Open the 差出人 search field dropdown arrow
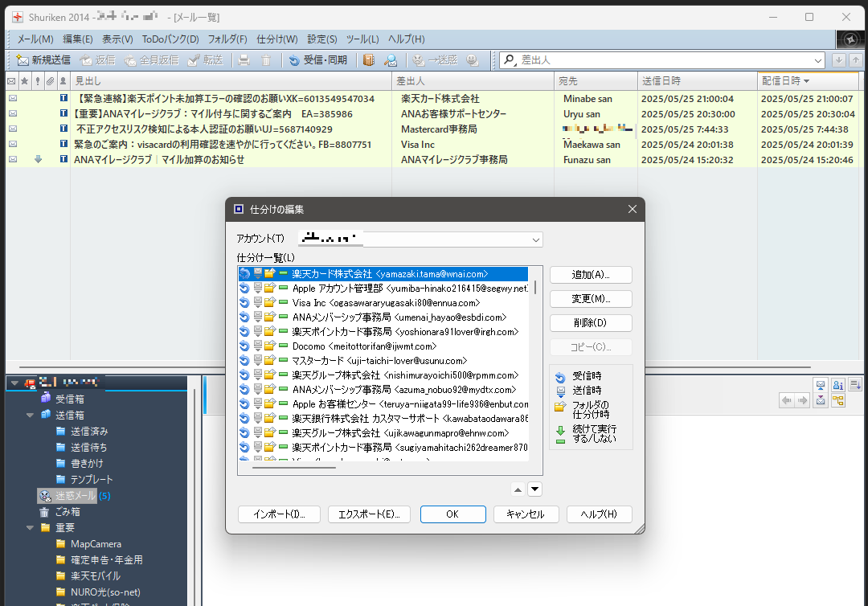Viewport: 868px width, 606px height. coord(817,60)
